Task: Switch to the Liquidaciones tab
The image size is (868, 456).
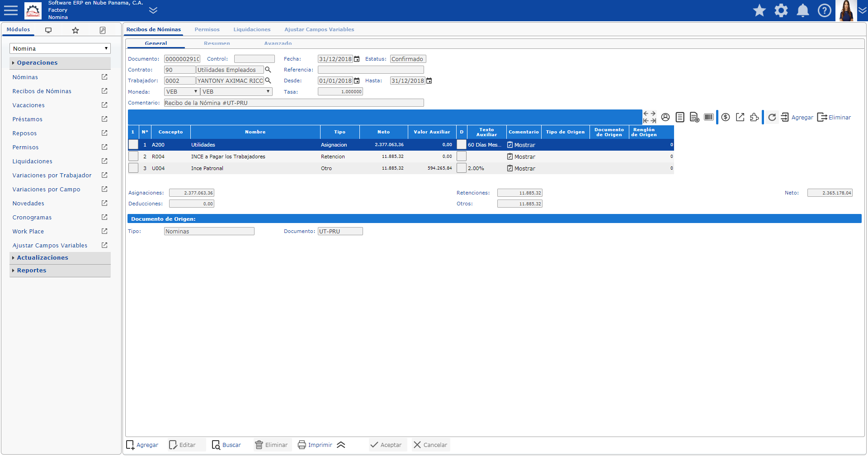Action: (x=252, y=29)
